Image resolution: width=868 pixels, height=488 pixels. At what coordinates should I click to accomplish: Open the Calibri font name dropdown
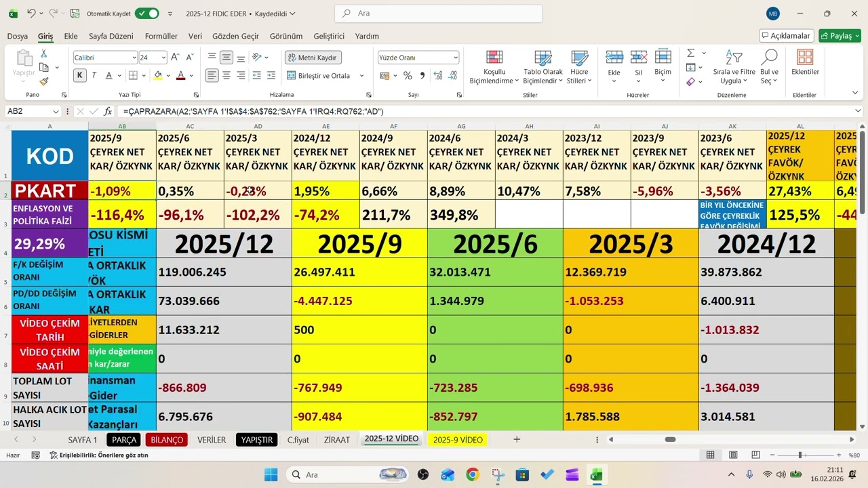(x=133, y=58)
